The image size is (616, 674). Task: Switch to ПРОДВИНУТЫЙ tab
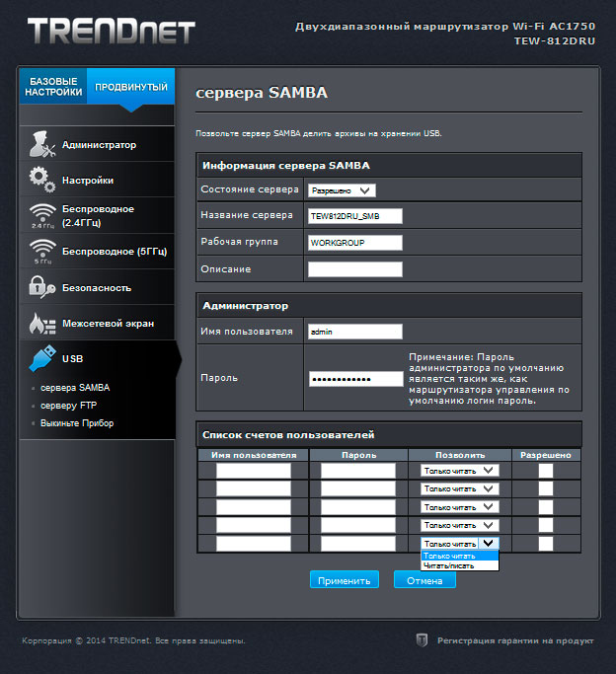click(131, 87)
